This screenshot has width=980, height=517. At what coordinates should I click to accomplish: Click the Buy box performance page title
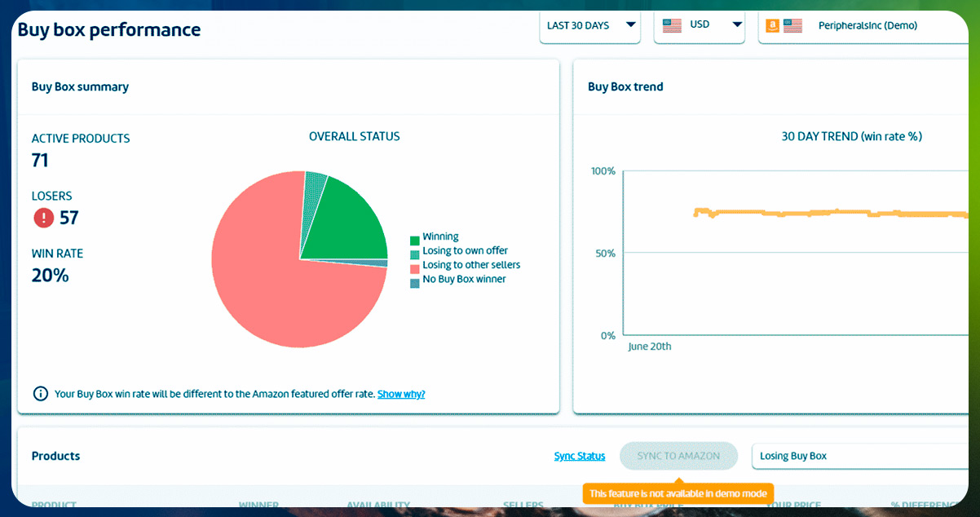(x=109, y=30)
